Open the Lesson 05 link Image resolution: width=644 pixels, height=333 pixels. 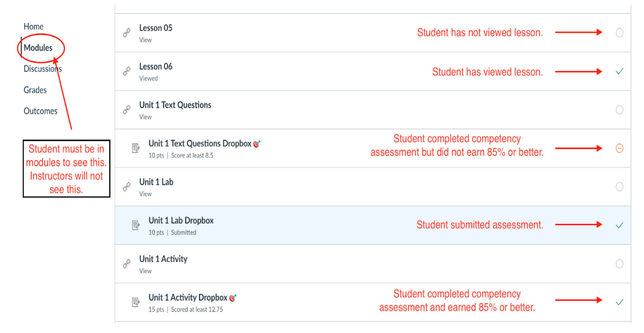(156, 28)
